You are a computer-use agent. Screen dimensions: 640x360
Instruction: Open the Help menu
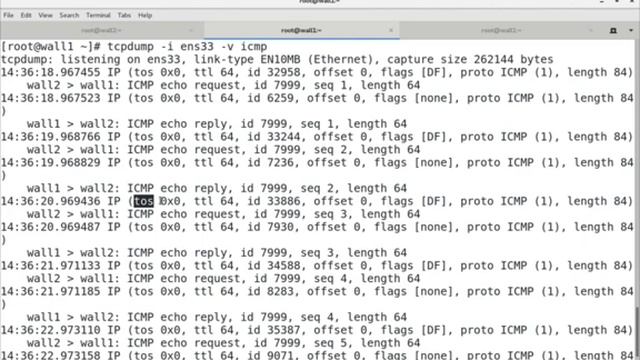click(x=145, y=15)
